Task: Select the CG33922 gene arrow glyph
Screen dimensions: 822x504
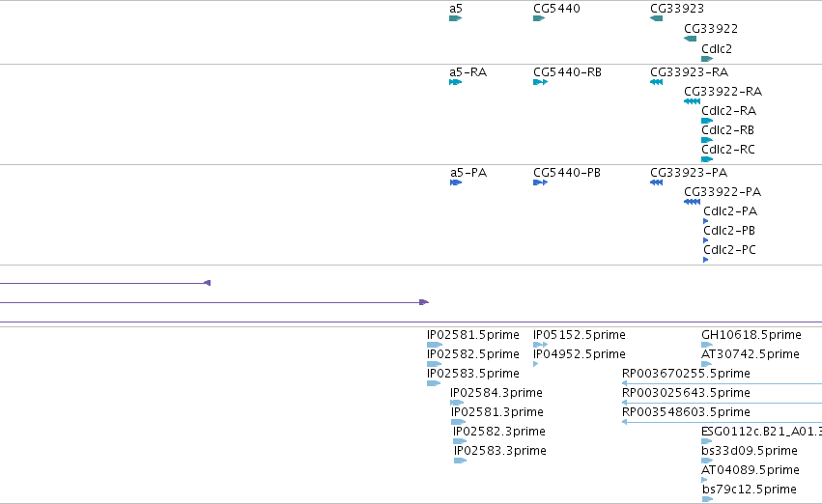Action: pos(691,39)
